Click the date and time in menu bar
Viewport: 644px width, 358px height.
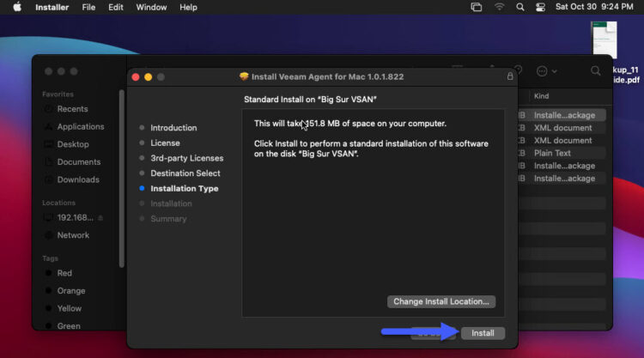594,7
